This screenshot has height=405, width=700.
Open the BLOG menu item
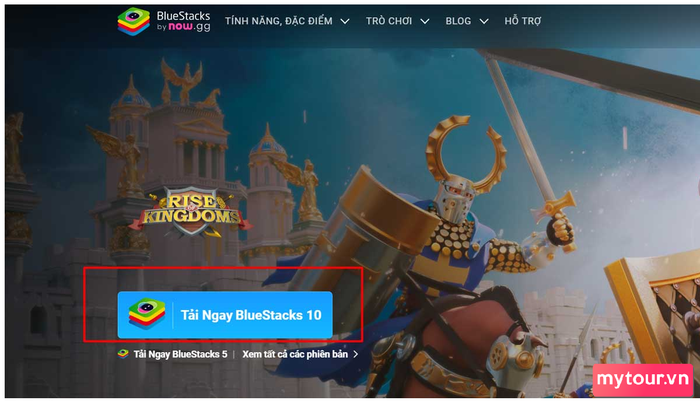(458, 21)
